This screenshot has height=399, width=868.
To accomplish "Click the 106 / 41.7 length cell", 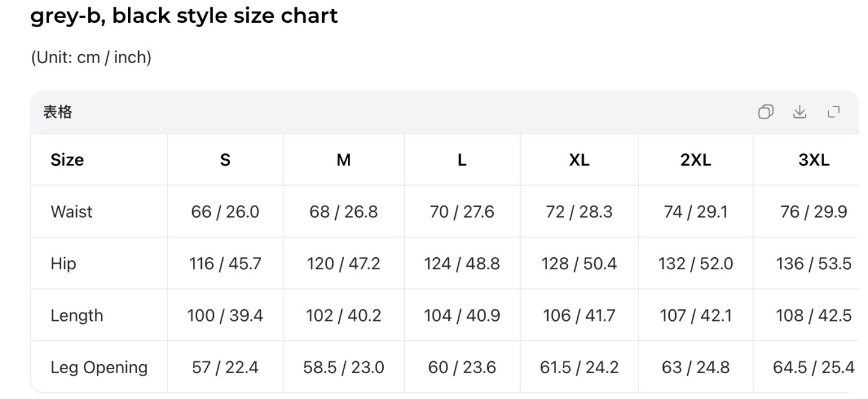I will (579, 315).
